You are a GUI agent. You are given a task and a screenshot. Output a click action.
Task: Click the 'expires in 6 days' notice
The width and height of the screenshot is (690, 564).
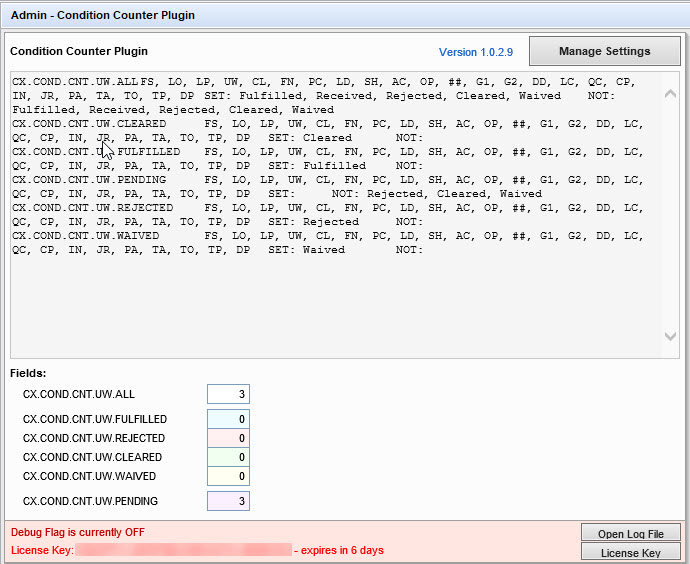[x=342, y=551]
